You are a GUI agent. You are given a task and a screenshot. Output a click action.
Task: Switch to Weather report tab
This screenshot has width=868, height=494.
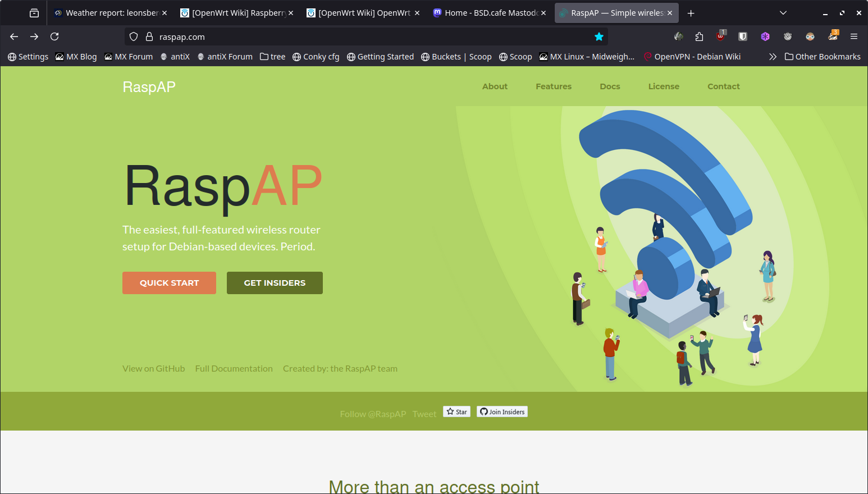[111, 13]
